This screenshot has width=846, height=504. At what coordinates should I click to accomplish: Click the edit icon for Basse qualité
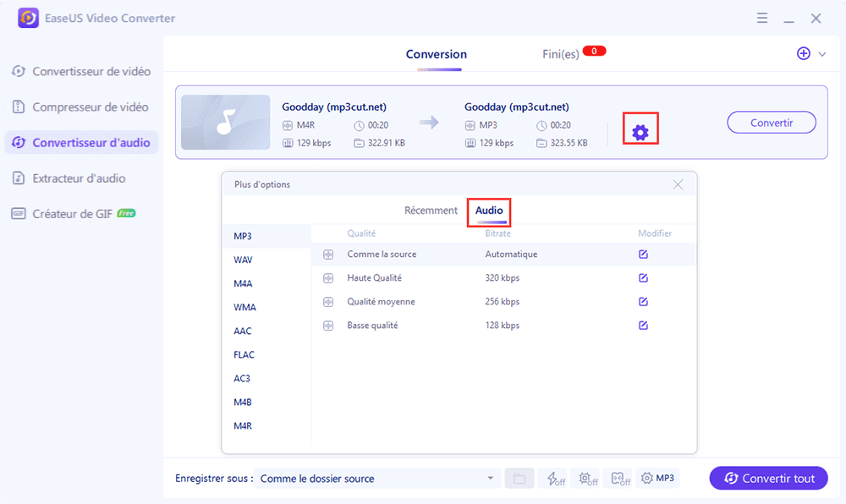pos(643,326)
